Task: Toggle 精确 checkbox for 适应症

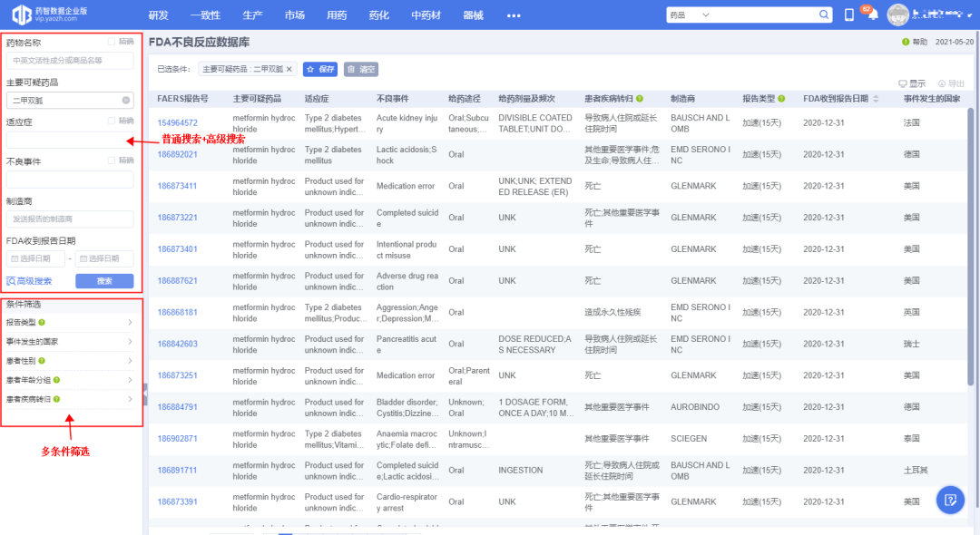Action: (112, 121)
